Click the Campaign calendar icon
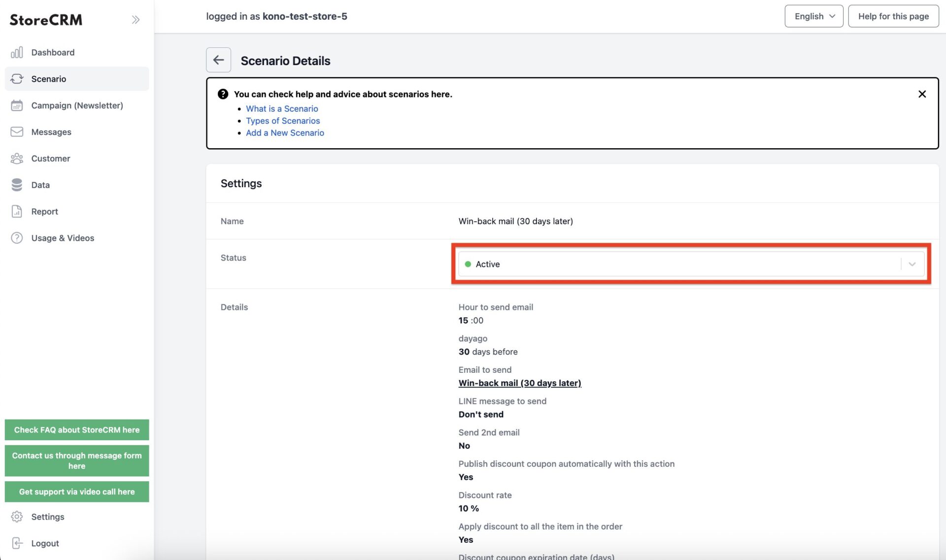This screenshot has width=946, height=560. pos(17,105)
